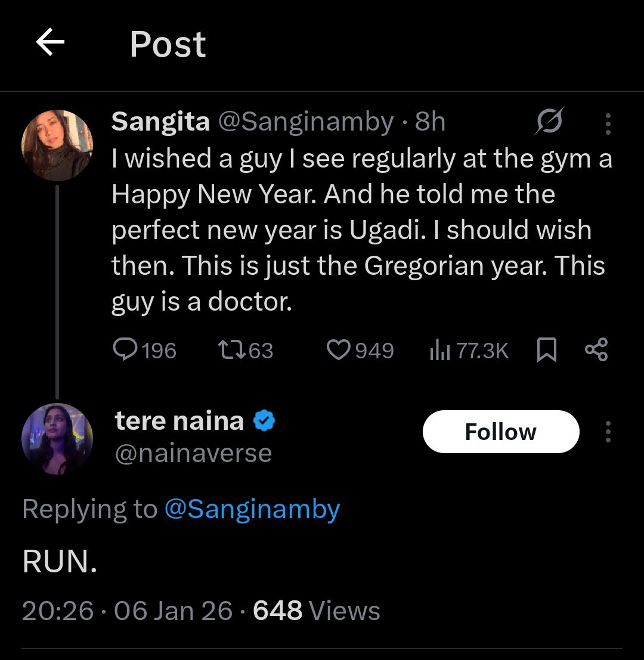
Task: Open the @Sanginamby link in Replying to
Action: 252,509
